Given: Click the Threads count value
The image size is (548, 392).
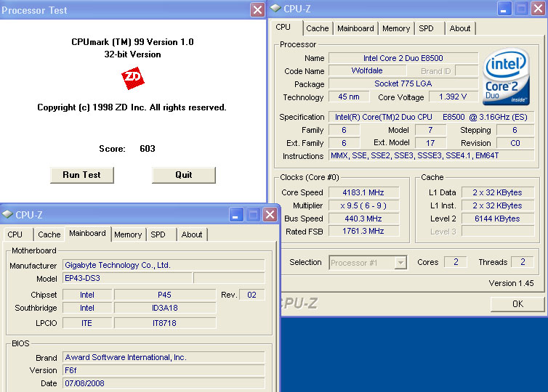Looking at the screenshot, I should coord(523,262).
